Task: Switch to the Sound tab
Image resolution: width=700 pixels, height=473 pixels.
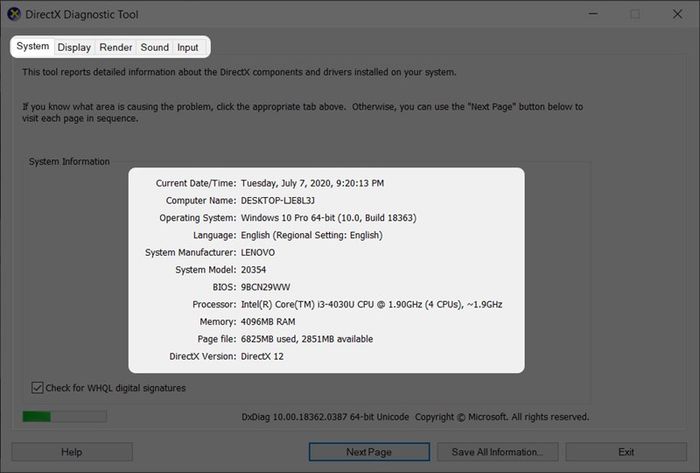Action: point(154,47)
